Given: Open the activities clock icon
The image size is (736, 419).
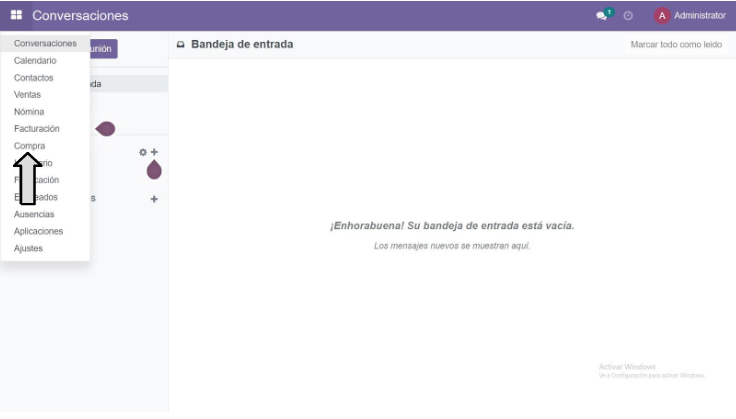Looking at the screenshot, I should (x=628, y=16).
